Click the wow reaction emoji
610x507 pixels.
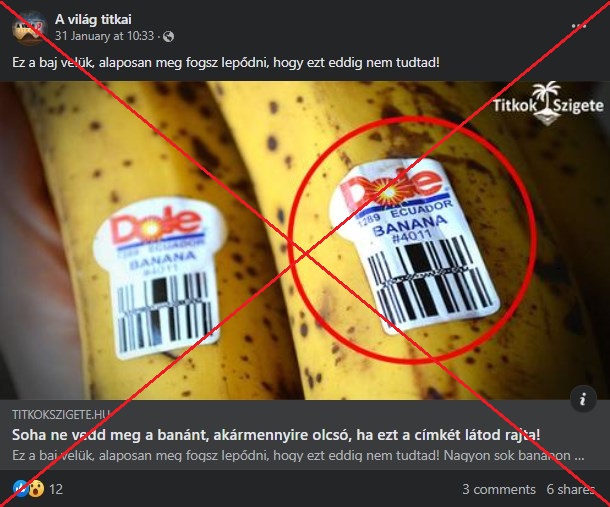tap(36, 488)
